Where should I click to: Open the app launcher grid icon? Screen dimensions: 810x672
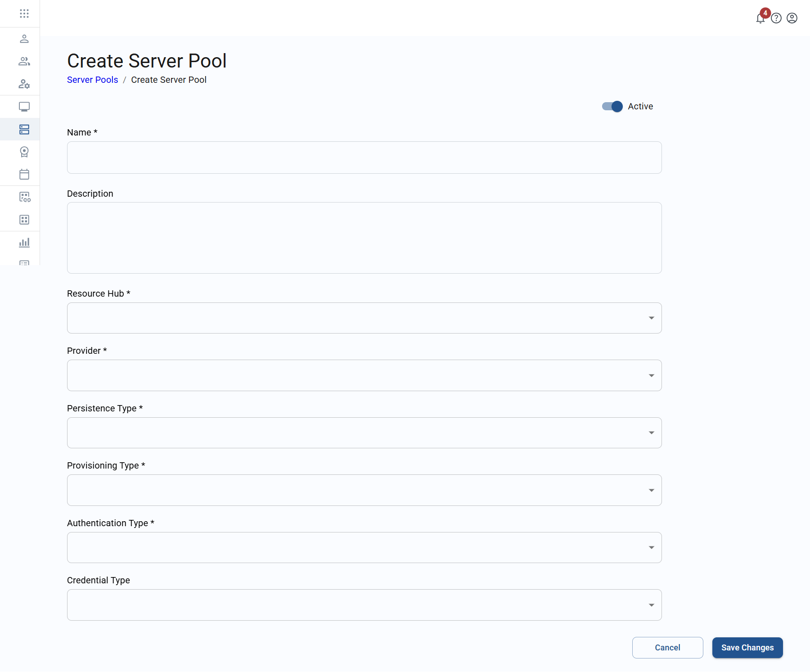point(24,14)
